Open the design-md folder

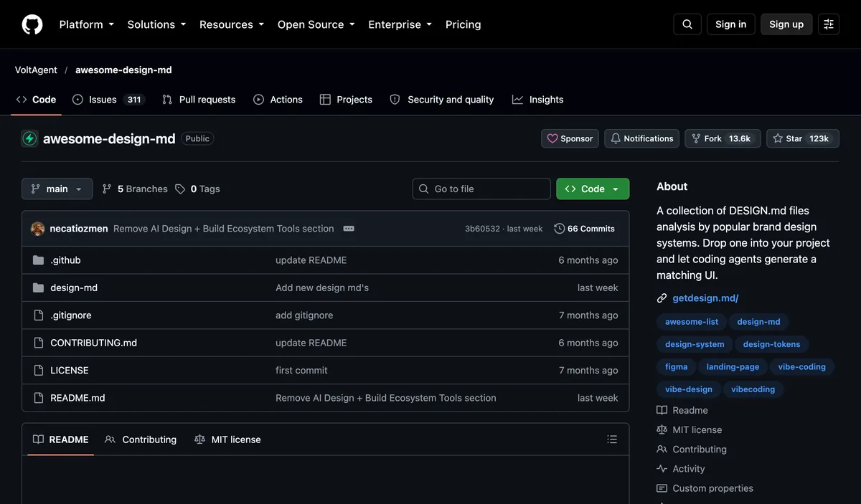(74, 287)
